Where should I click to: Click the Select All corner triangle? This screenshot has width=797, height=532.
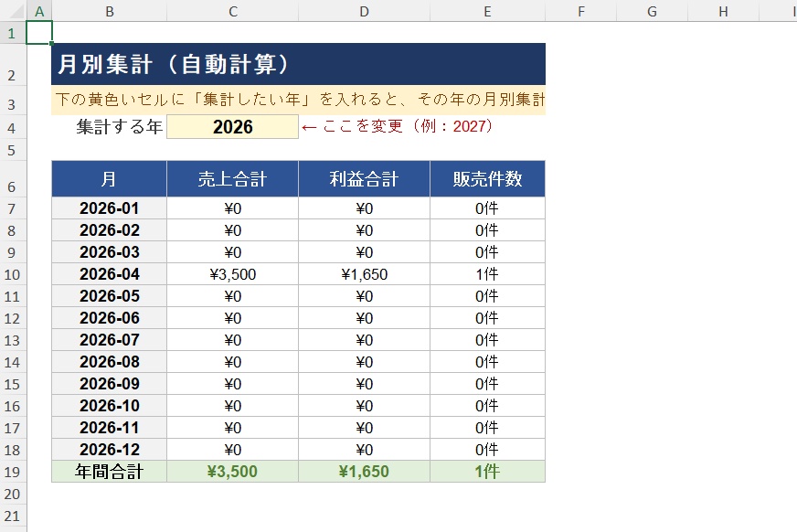coord(16,11)
